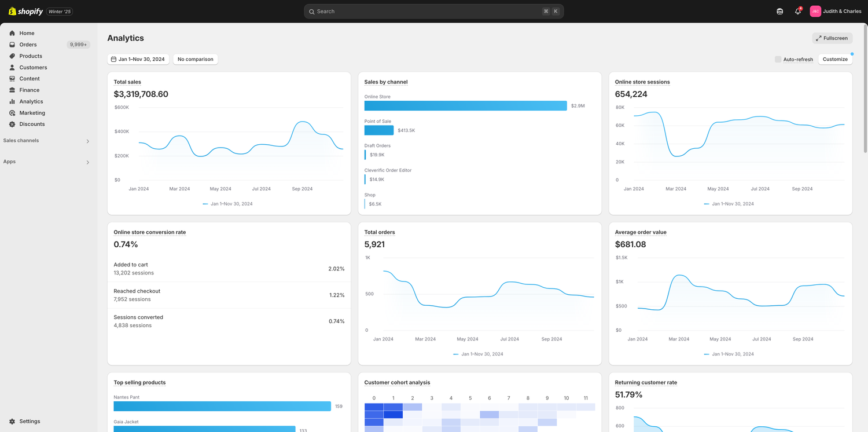This screenshot has width=868, height=432.
Task: Open the Top selling products title
Action: tap(139, 383)
